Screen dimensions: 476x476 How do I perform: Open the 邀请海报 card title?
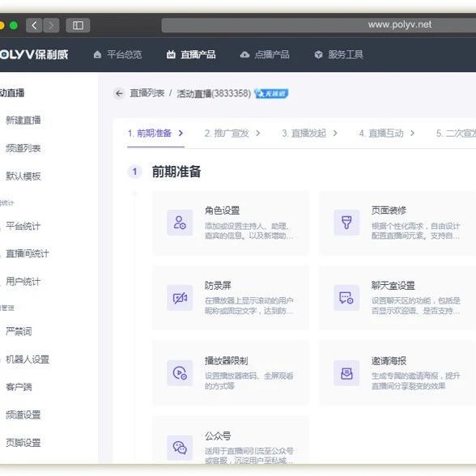pyautogui.click(x=389, y=361)
